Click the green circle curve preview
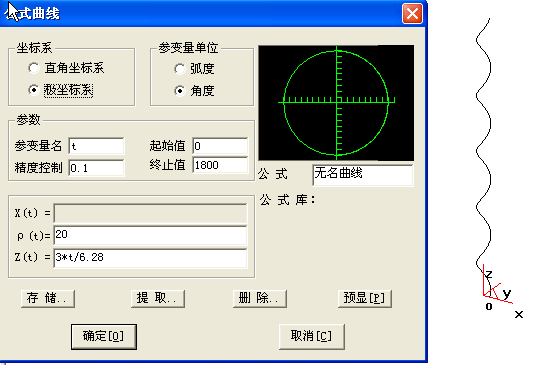 336,103
